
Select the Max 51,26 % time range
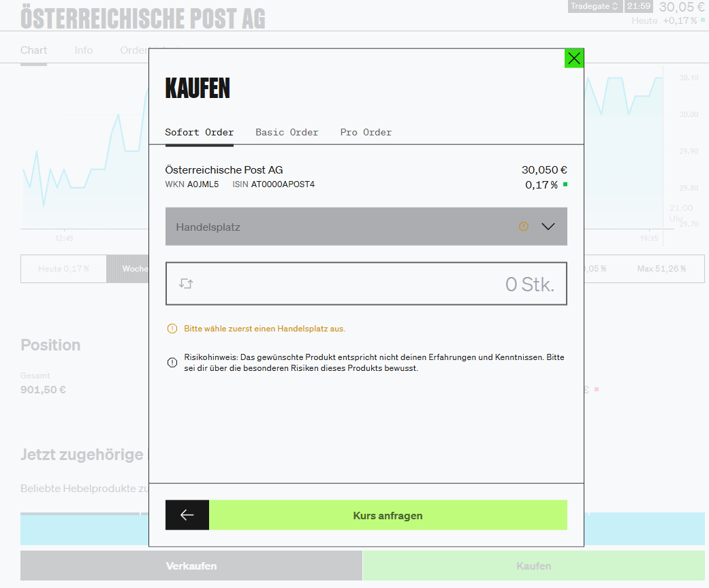pyautogui.click(x=661, y=269)
